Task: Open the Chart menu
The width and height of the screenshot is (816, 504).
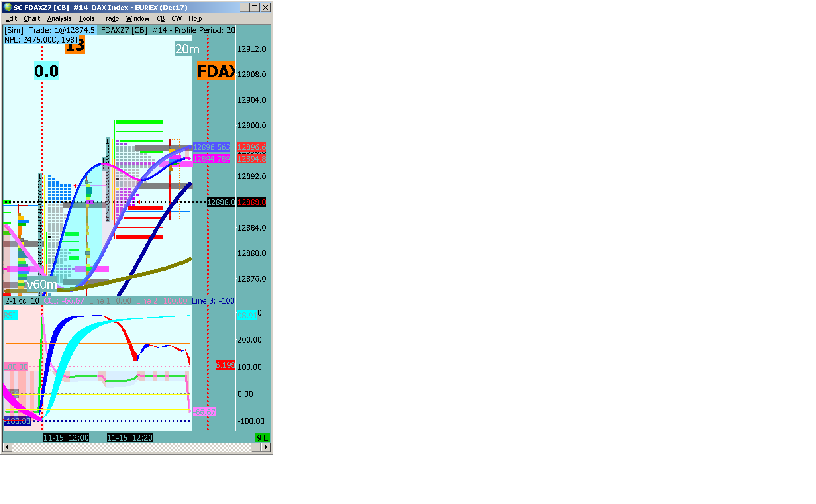Action: point(32,18)
